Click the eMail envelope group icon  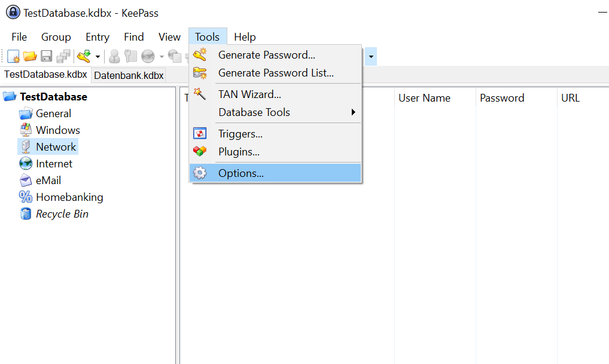[x=26, y=181]
